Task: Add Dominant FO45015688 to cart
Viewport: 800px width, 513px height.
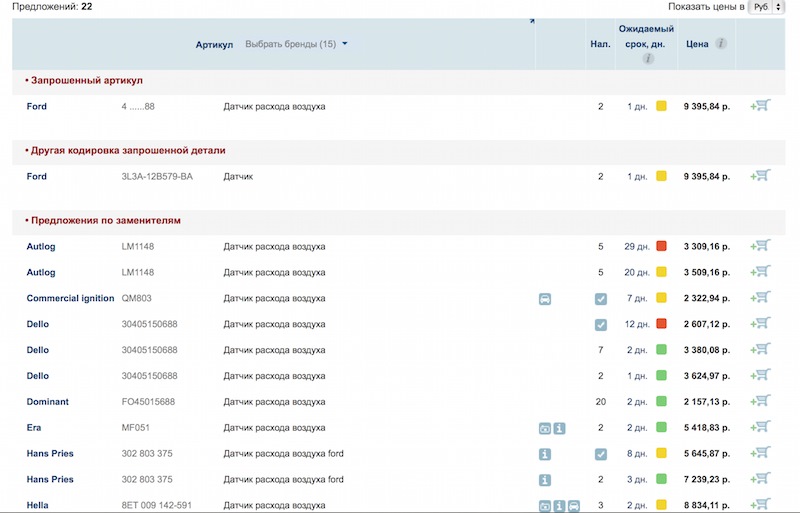Action: coord(760,401)
